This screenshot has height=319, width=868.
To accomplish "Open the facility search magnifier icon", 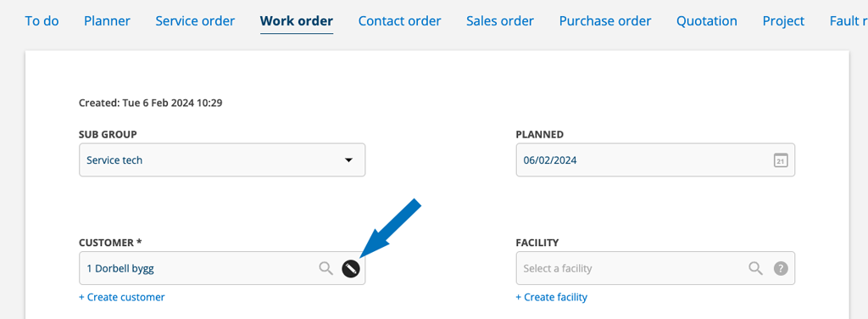I will click(x=755, y=269).
